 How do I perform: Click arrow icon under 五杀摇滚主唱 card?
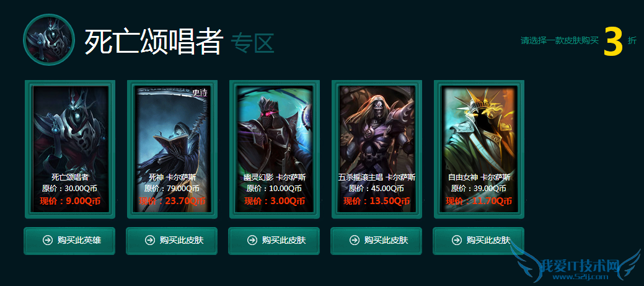(354, 240)
